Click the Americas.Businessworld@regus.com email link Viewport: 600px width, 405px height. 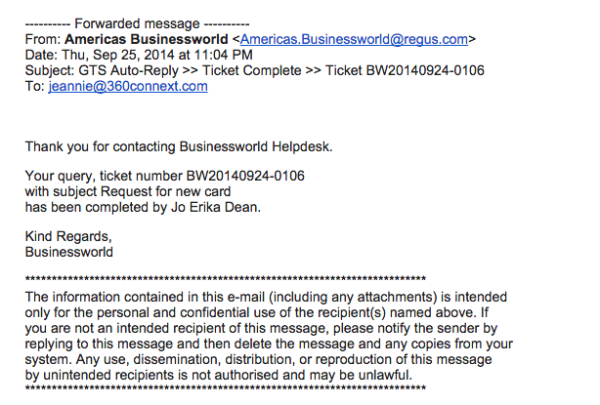[355, 40]
